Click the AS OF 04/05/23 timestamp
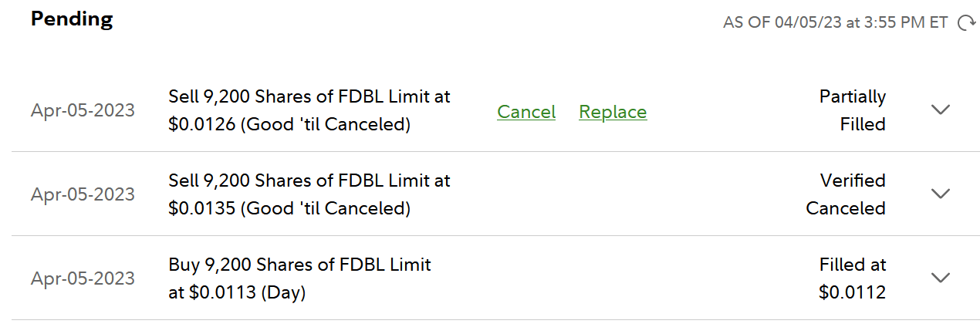Viewport: 980px width, 334px height. (x=835, y=23)
